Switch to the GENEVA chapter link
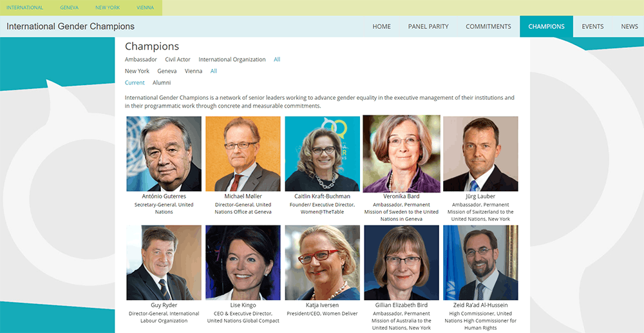Image resolution: width=644 pixels, height=333 pixels. (x=69, y=8)
